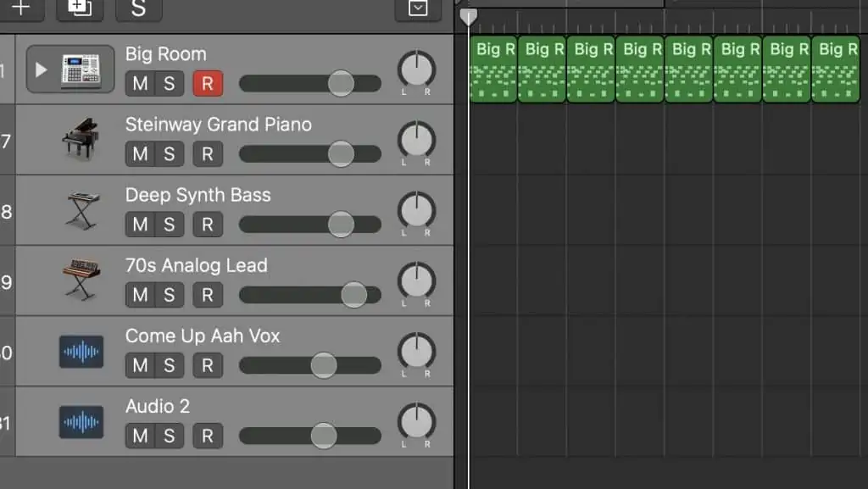The height and width of the screenshot is (489, 868).
Task: Select the 'Audio 2' track name
Action: coord(157,407)
